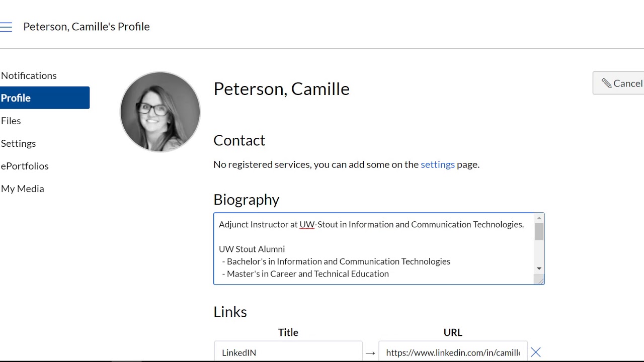
Task: Click the biography scrollbar thumb
Action: tap(539, 232)
